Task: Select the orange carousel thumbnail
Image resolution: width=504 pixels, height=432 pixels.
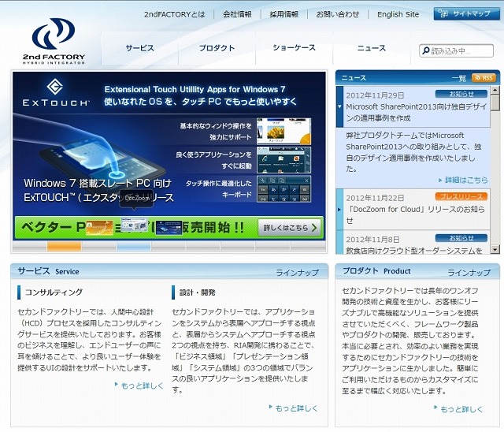Action: pyautogui.click(x=99, y=227)
